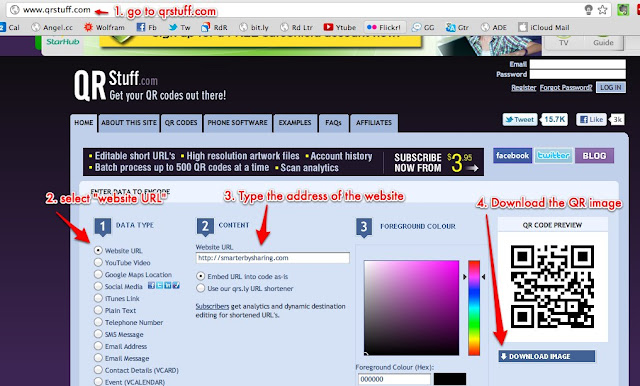The height and width of the screenshot is (386, 640).
Task: Click the black foreground colour swatch
Action: 450,379
